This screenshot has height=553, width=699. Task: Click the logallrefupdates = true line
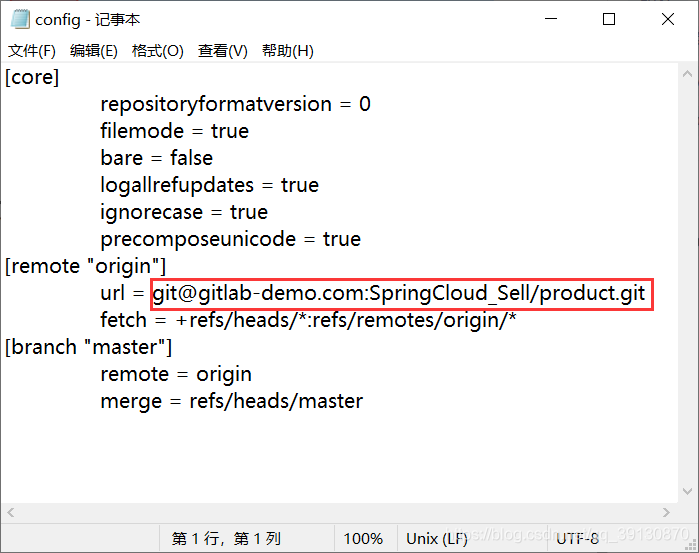tap(210, 186)
